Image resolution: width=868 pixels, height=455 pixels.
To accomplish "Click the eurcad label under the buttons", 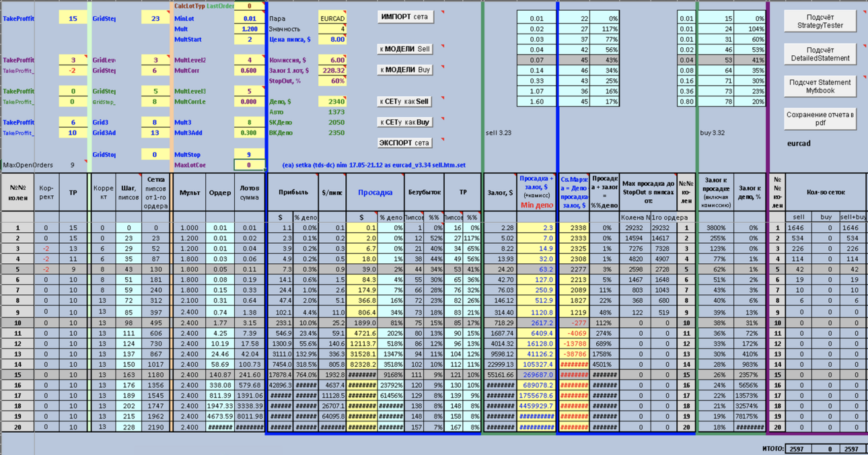I will point(799,143).
